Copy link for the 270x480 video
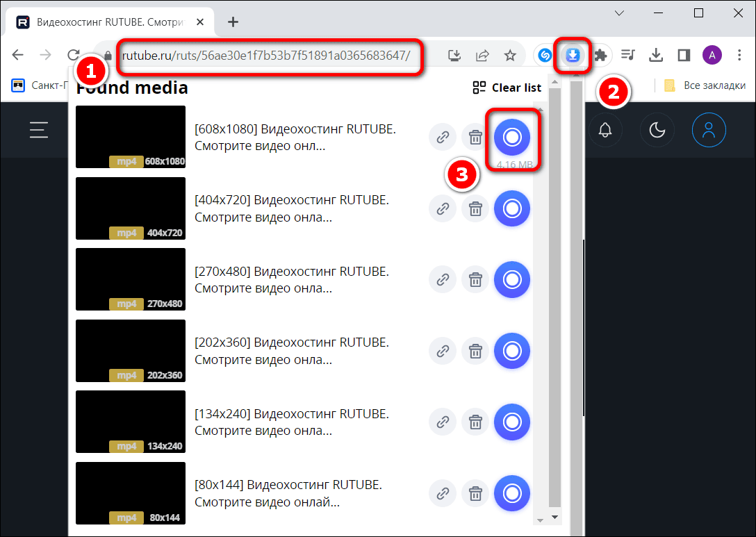The height and width of the screenshot is (537, 756). click(443, 279)
